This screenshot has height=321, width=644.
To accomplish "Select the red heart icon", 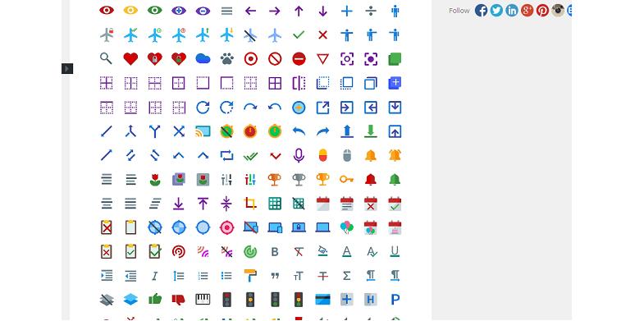I will [130, 59].
